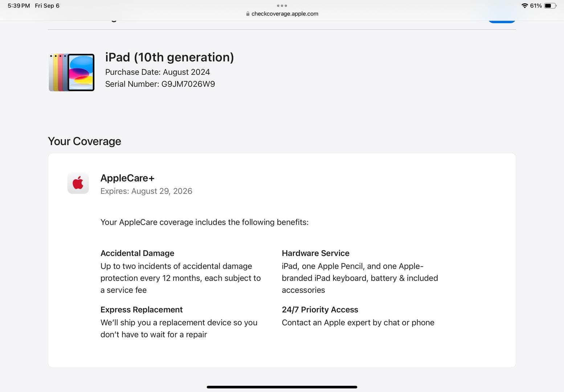Tap the three-dot multitasking menu
Viewport: 564px width, 392px height.
[x=282, y=6]
